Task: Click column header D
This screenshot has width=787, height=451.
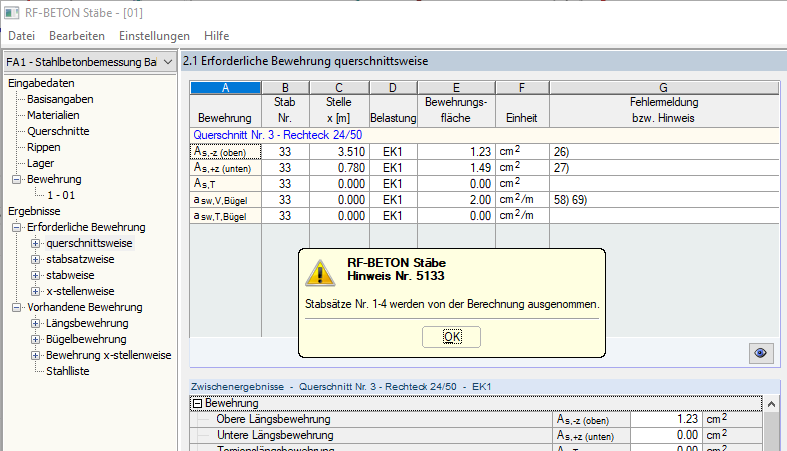Action: [x=393, y=88]
